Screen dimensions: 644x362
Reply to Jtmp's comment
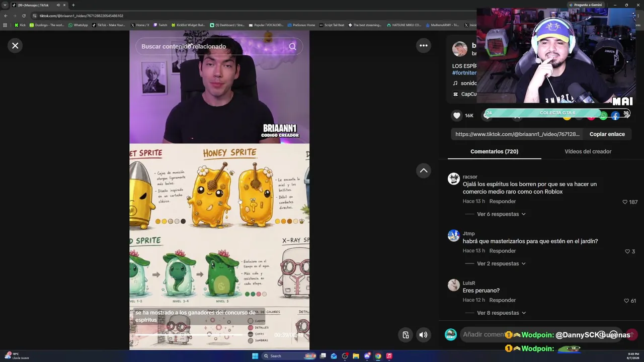(502, 250)
